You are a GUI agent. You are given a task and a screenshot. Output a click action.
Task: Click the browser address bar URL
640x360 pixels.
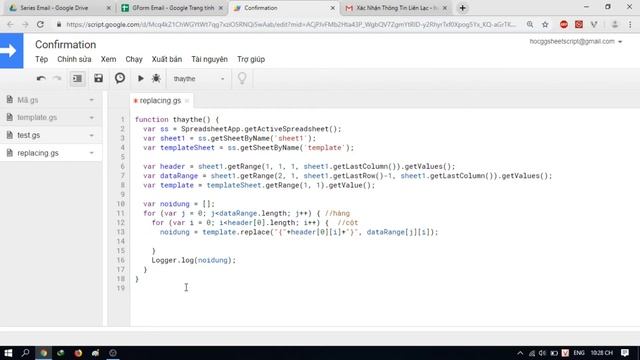pos(291,24)
